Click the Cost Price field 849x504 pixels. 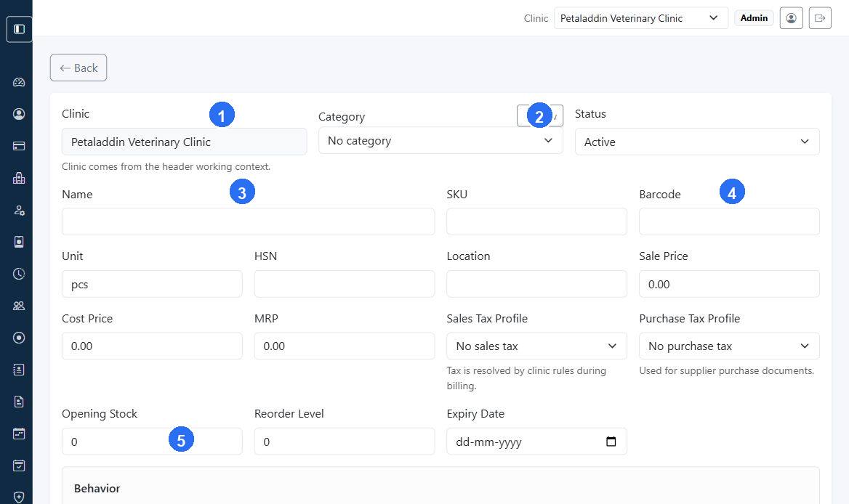tap(152, 346)
